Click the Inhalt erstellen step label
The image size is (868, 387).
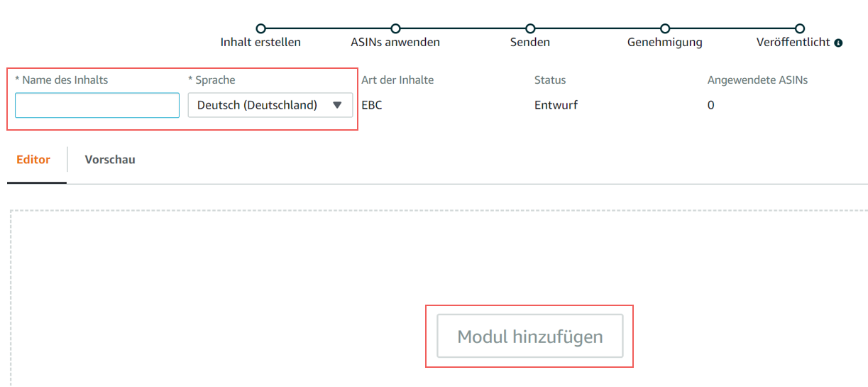click(x=260, y=43)
